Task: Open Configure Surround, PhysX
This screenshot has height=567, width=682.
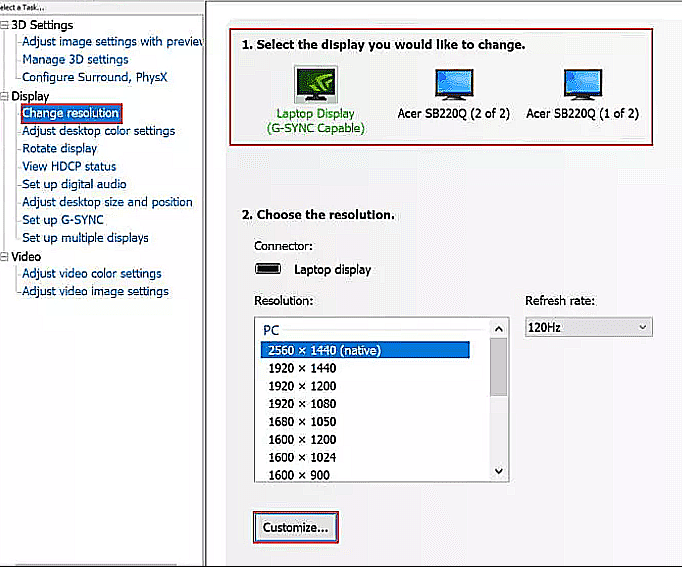Action: [94, 77]
